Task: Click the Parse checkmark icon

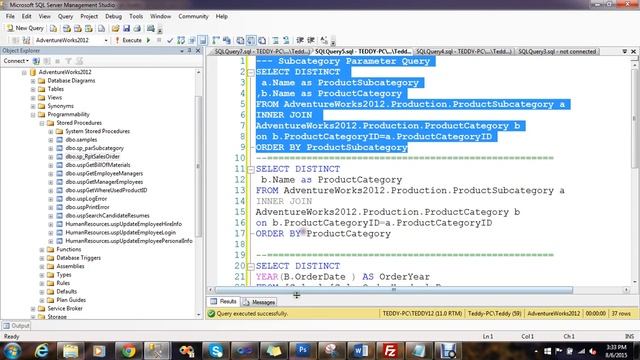Action: pyautogui.click(x=170, y=40)
